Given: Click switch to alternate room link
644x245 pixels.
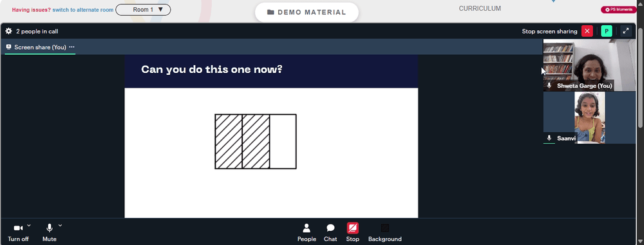Looking at the screenshot, I should coord(83,10).
